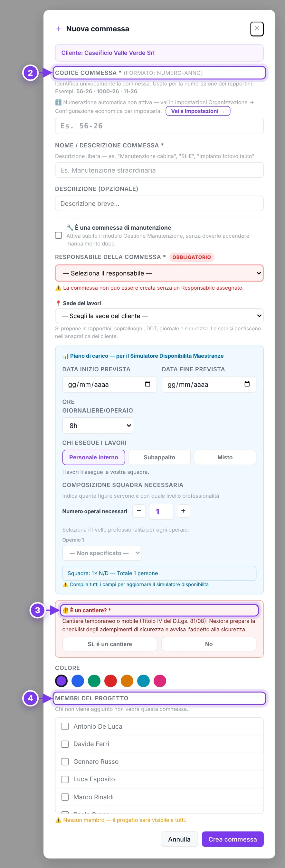Viewport: 285px width, 868px height.
Task: Focus the Data inizio prevista date field
Action: 110,384
